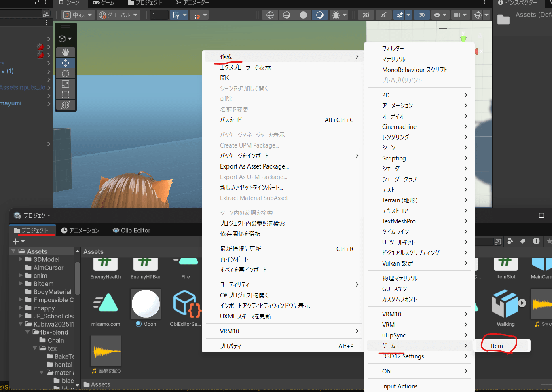Click the search by label tag icon
The height and width of the screenshot is (392, 552).
523,241
